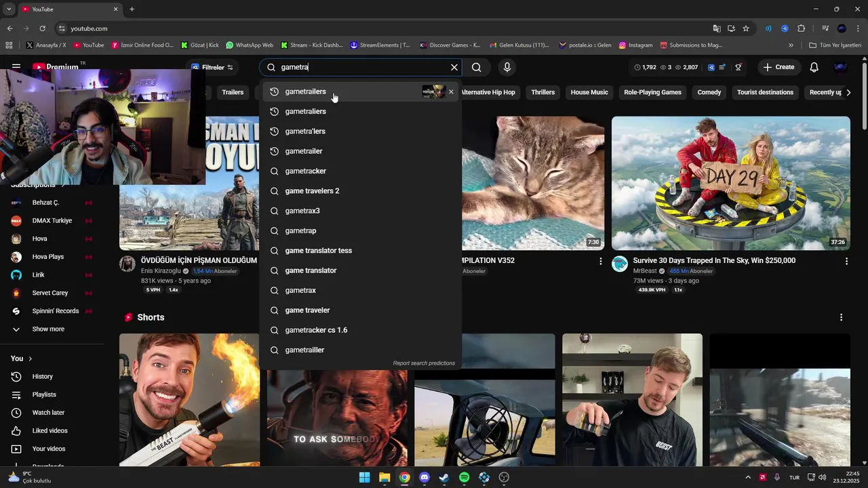Activate voice search microphone
Image resolution: width=868 pixels, height=488 pixels.
click(507, 67)
